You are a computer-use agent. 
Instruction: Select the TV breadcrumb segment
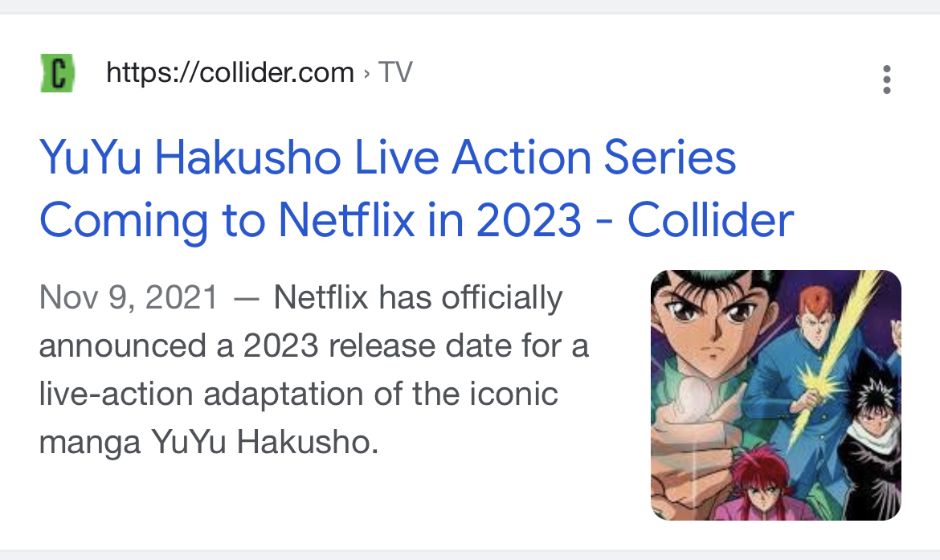coord(395,72)
